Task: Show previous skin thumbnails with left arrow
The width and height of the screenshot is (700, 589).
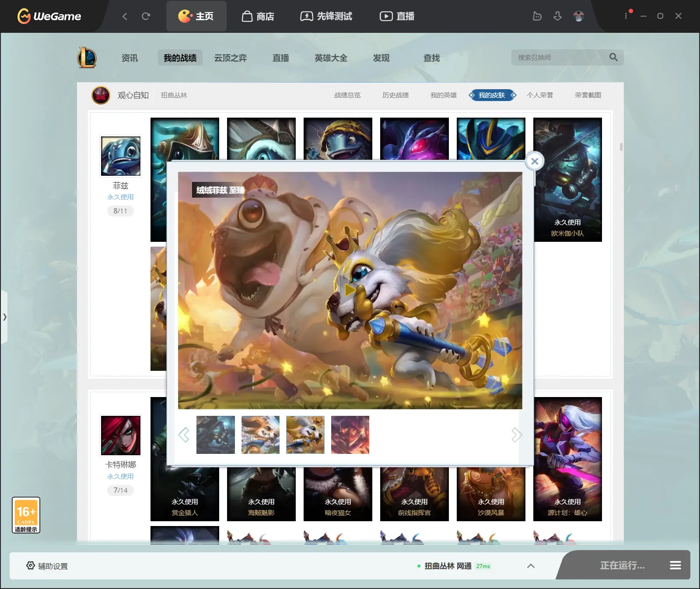Action: tap(184, 435)
